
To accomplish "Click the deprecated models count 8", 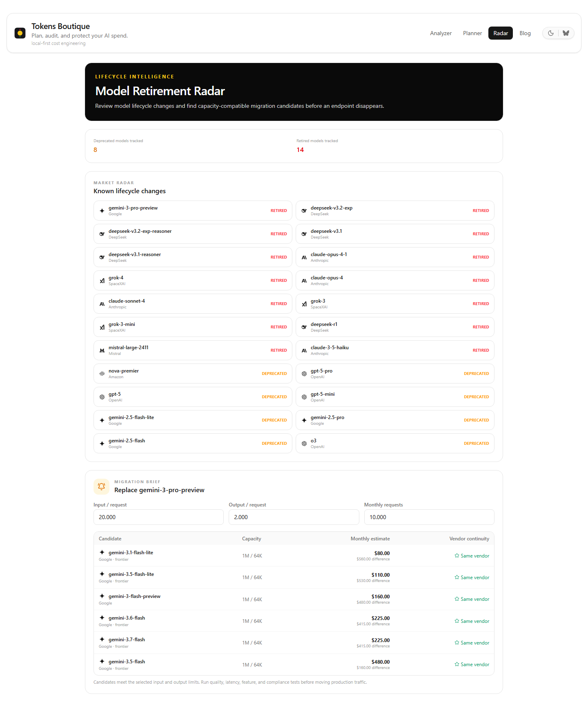I will [95, 150].
